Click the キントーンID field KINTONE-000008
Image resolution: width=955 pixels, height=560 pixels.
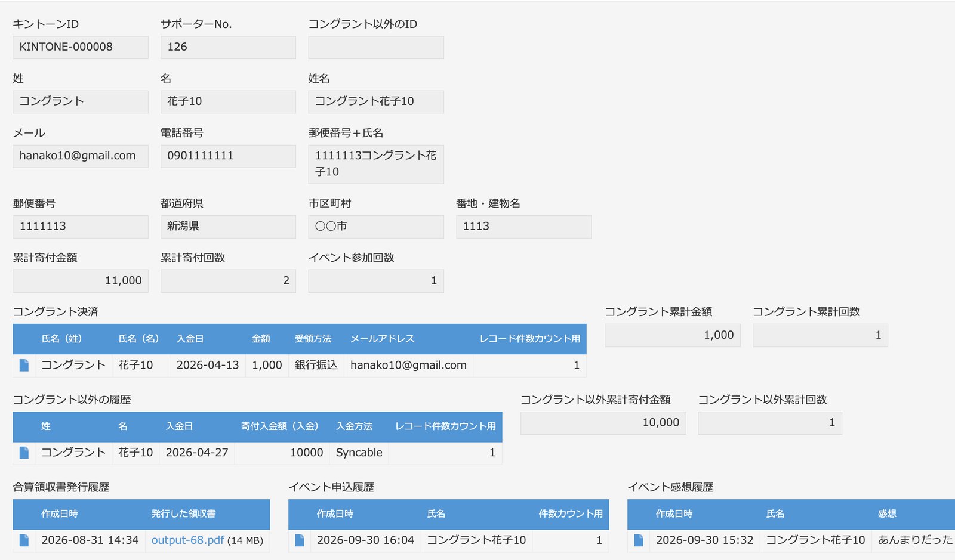coord(81,47)
